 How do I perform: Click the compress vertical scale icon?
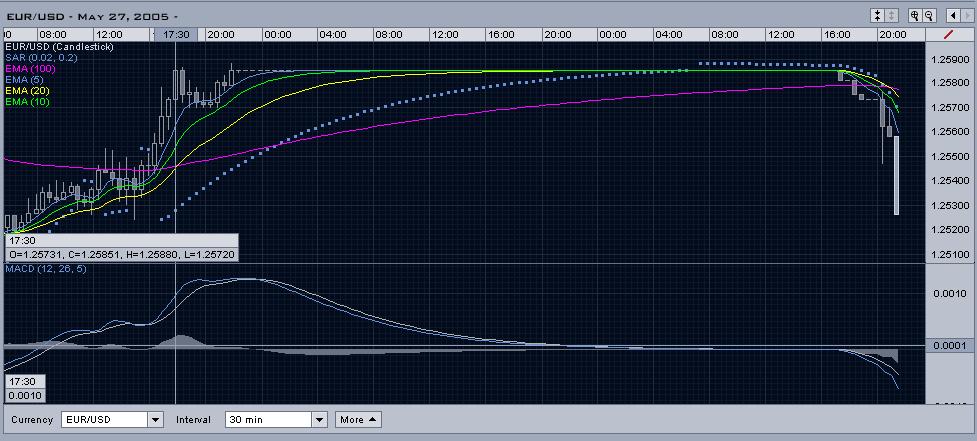point(877,16)
